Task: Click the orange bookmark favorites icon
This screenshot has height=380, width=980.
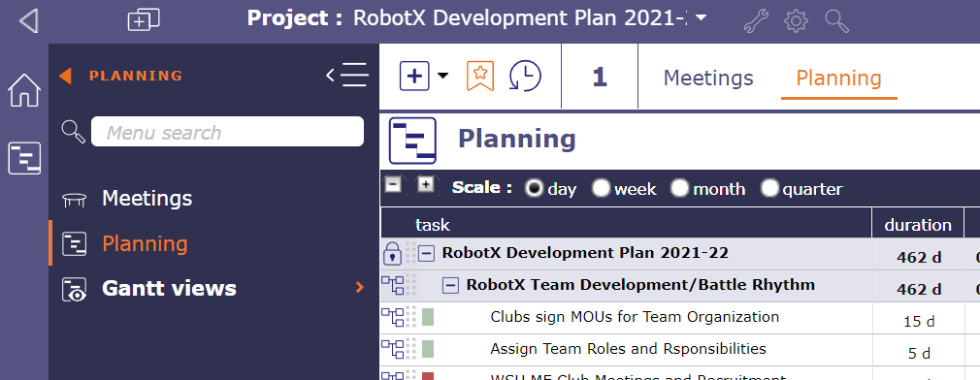Action: tap(480, 77)
